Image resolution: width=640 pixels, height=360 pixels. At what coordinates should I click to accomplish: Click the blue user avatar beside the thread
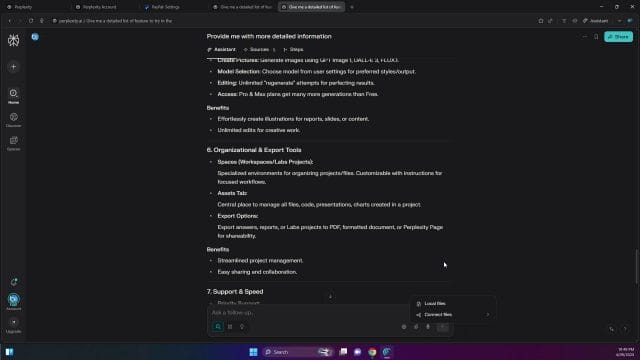[x=35, y=37]
